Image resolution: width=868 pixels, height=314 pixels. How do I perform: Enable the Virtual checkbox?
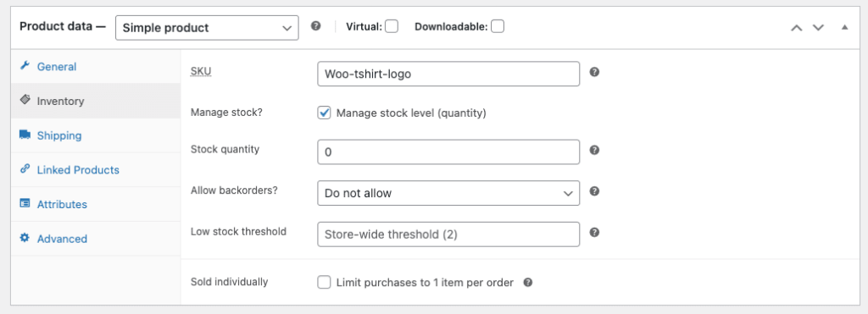pos(392,26)
